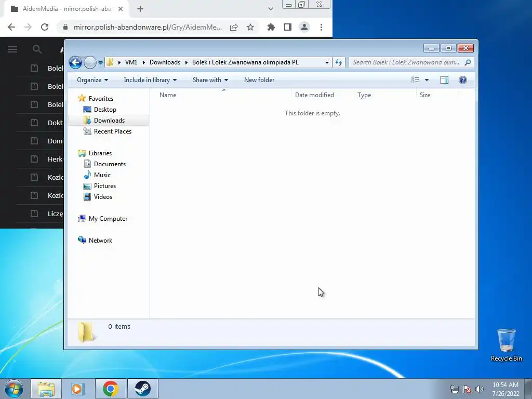Sort by Type column
This screenshot has height=399, width=532.
pyautogui.click(x=364, y=95)
